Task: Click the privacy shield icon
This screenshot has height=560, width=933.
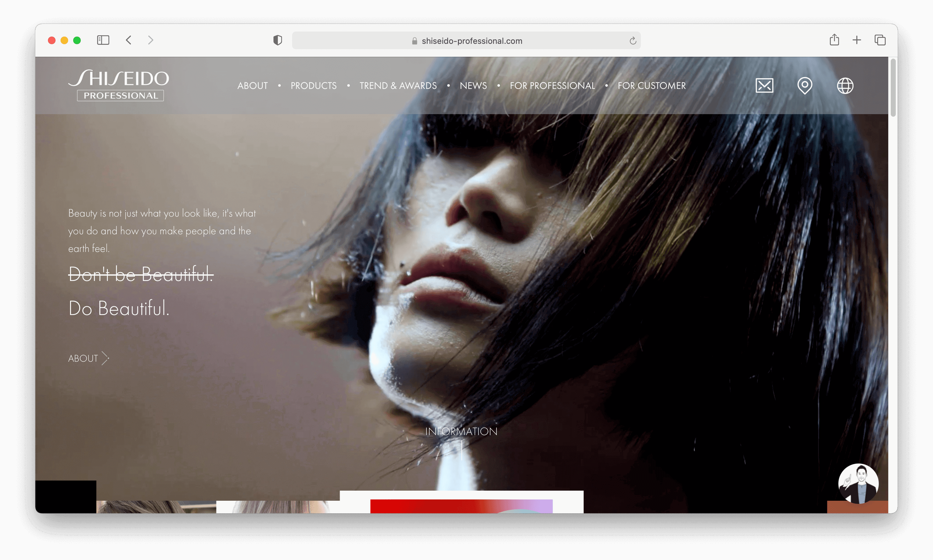Action: [x=278, y=40]
